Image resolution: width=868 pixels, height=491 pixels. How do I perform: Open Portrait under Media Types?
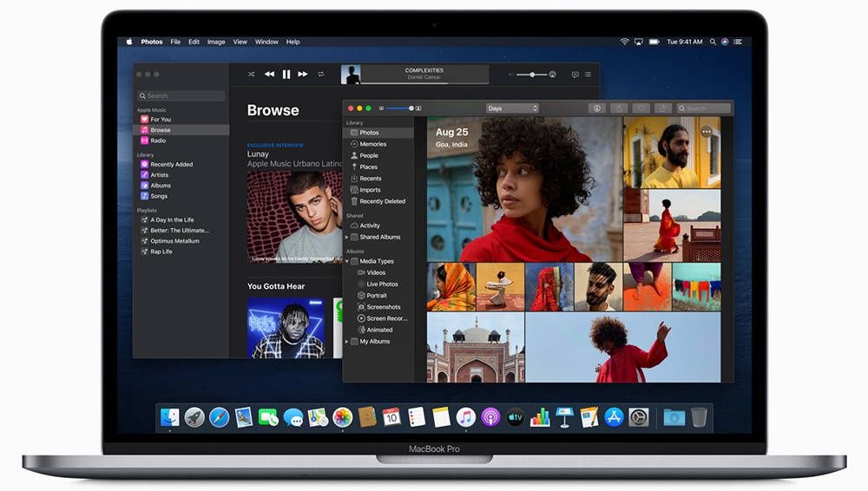378,296
